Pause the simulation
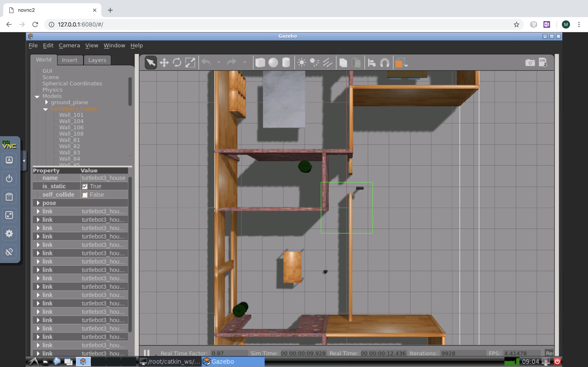 (x=147, y=353)
